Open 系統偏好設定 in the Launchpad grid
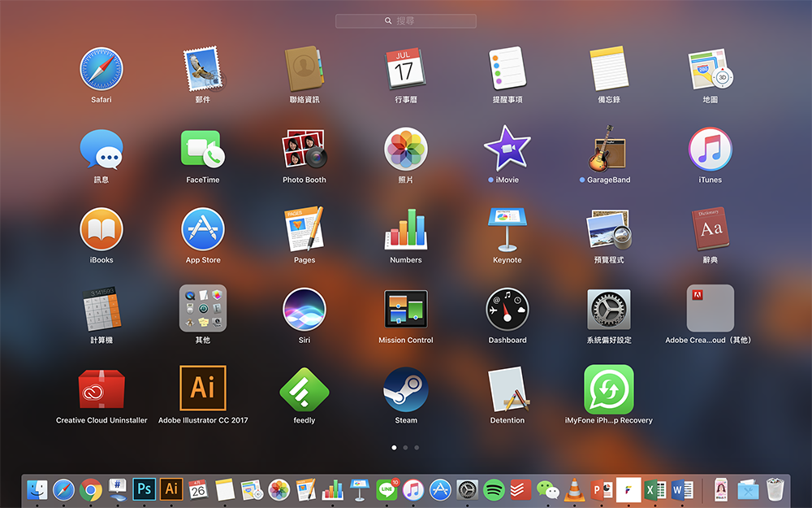 [609, 310]
